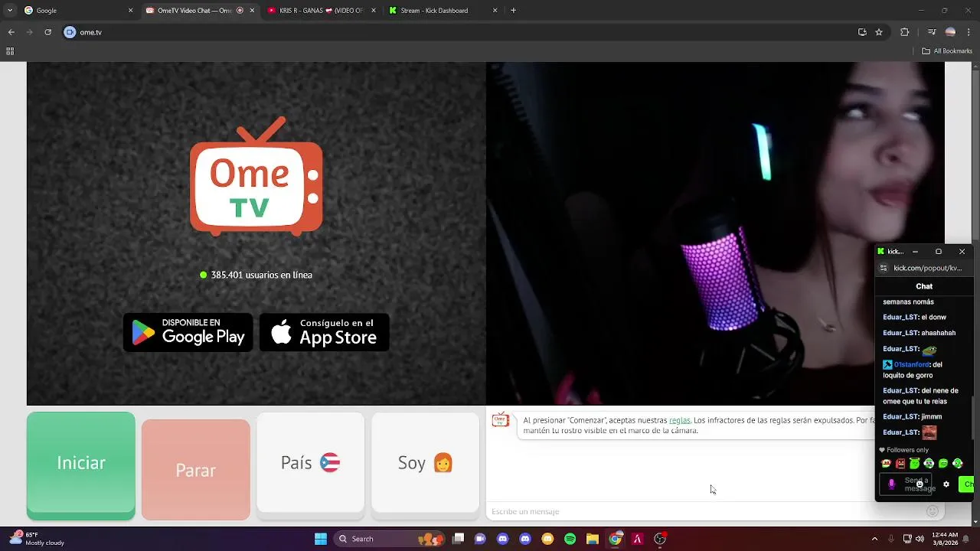Select the first emote in Kick quick emote row

(887, 464)
